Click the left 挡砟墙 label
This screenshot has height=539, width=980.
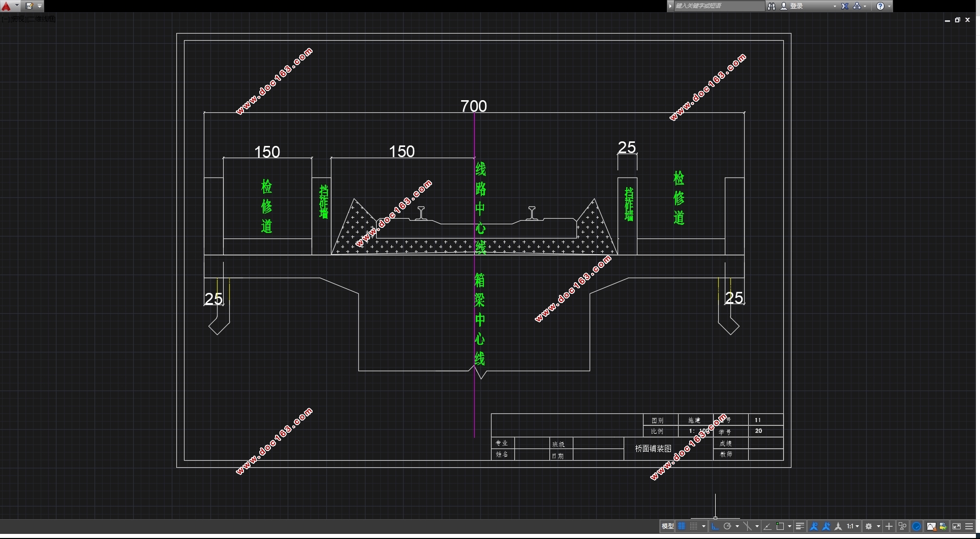[x=324, y=202]
